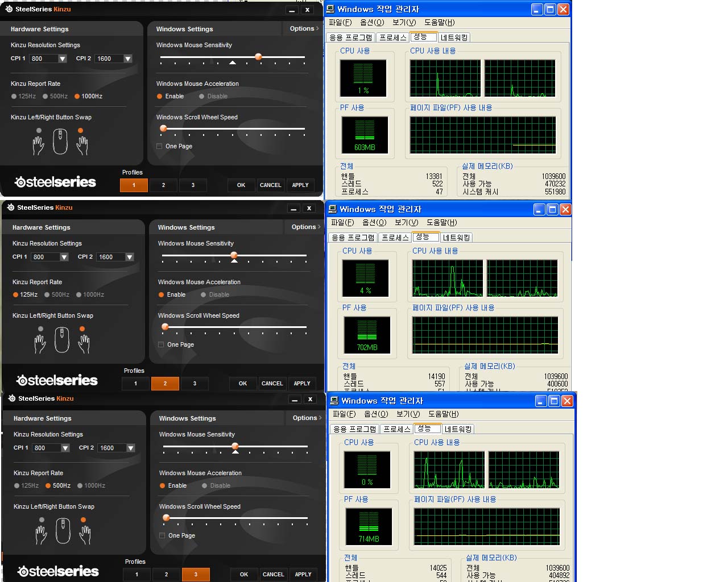Click the mouse icon in the Kinzu window with profile 3 active
This screenshot has width=728, height=582.
click(x=63, y=531)
